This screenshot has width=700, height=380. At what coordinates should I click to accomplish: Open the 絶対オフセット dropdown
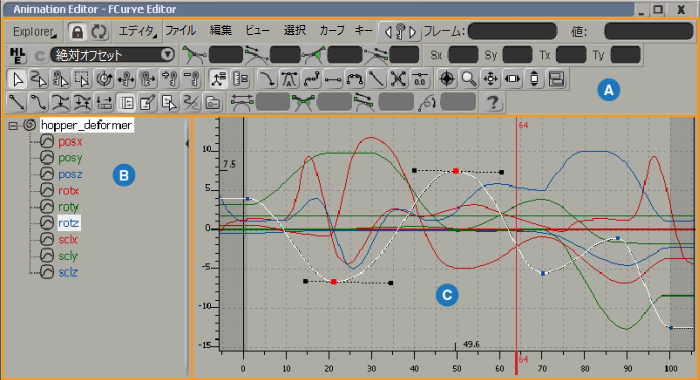[112, 55]
